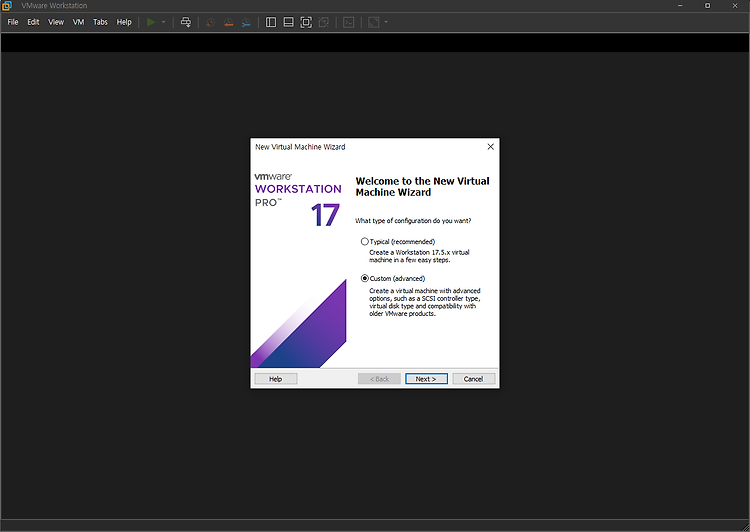Screen dimensions: 750x532
Task: Click the Revert to Snapshot icon
Action: point(228,22)
